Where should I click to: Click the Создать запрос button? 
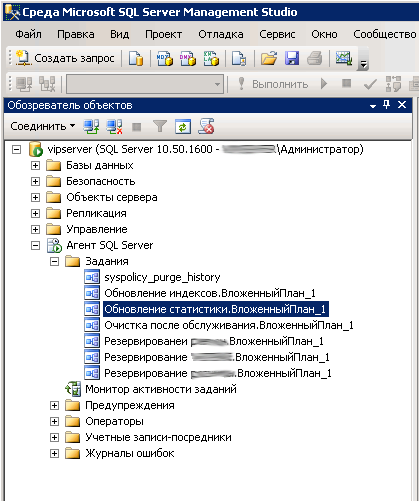click(65, 58)
